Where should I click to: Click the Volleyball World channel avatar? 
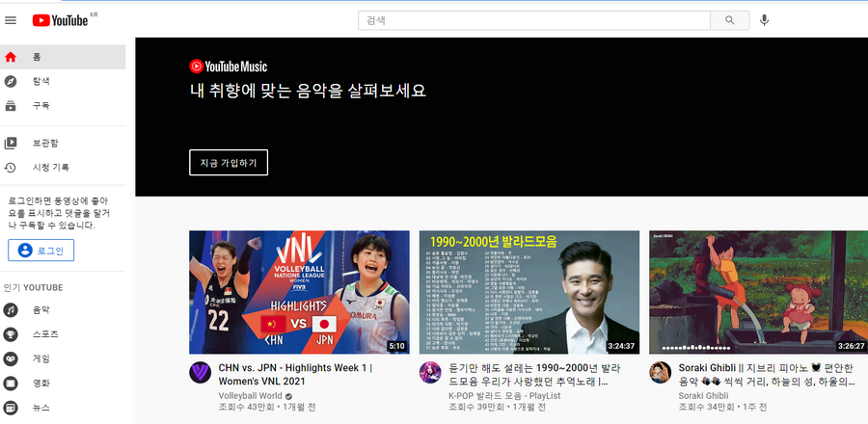tap(200, 373)
